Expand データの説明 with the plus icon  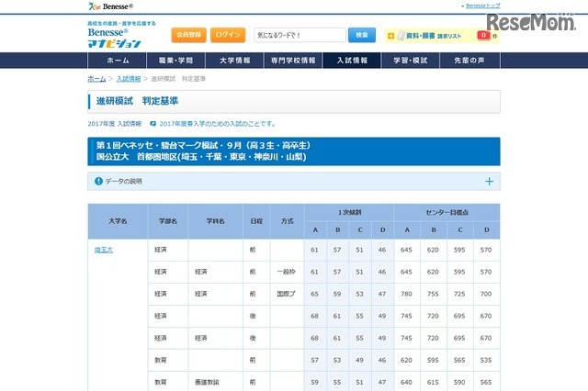point(489,182)
